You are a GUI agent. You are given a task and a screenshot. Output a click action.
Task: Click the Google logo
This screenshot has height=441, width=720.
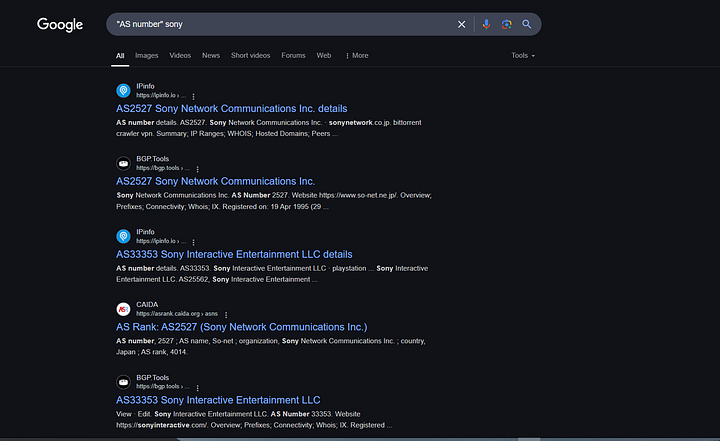60,24
